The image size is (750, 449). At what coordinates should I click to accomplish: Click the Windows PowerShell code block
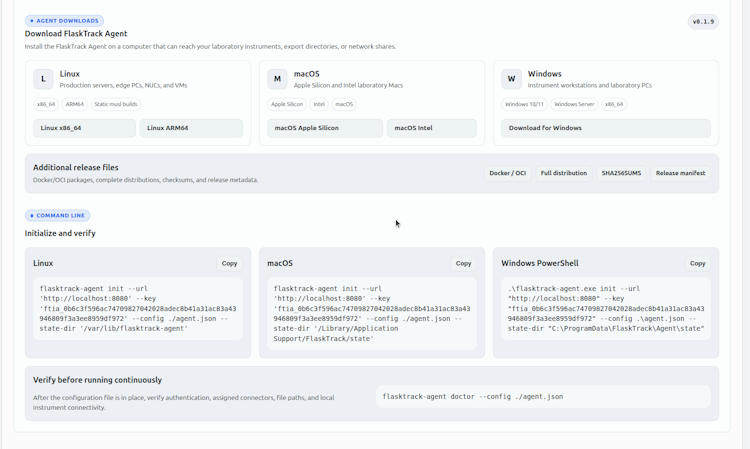606,309
